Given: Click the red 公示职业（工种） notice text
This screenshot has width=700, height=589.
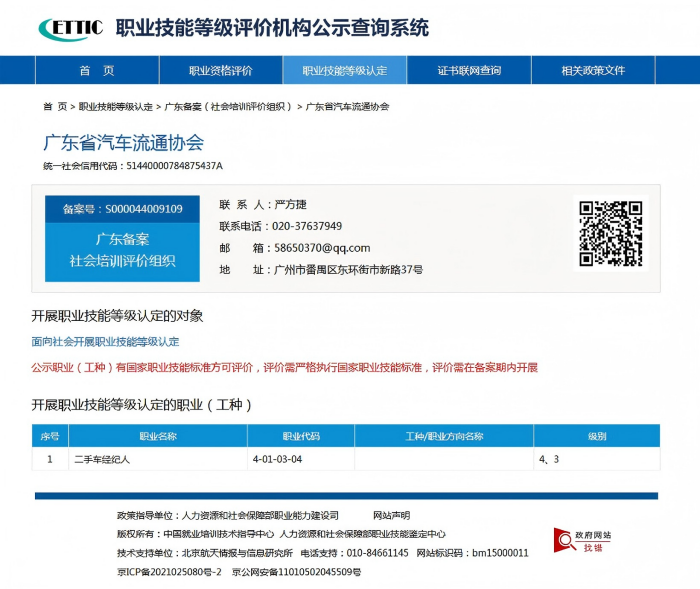Looking at the screenshot, I should point(284,368).
